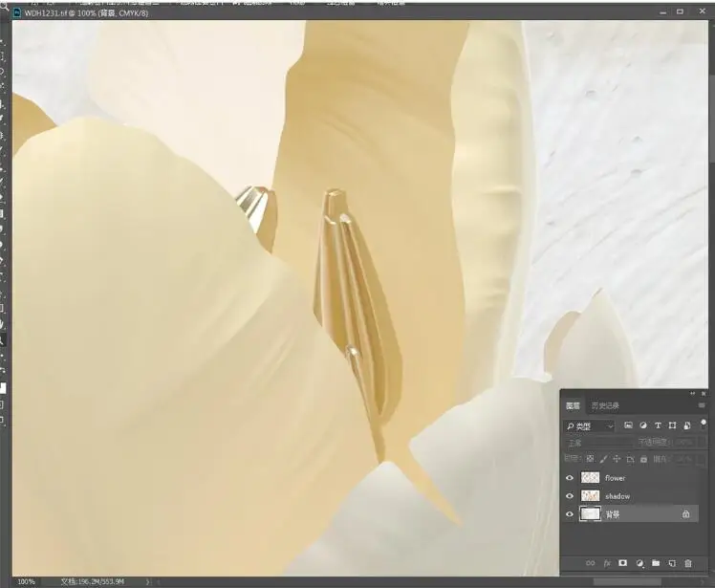The height and width of the screenshot is (588, 715).
Task: Filter layers by shape layer icon
Action: click(672, 425)
